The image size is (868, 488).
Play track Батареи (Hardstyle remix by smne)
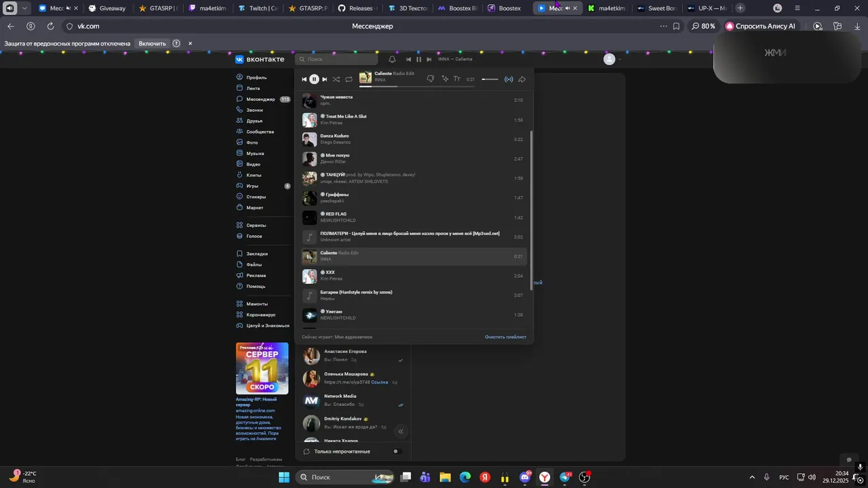[414, 295]
